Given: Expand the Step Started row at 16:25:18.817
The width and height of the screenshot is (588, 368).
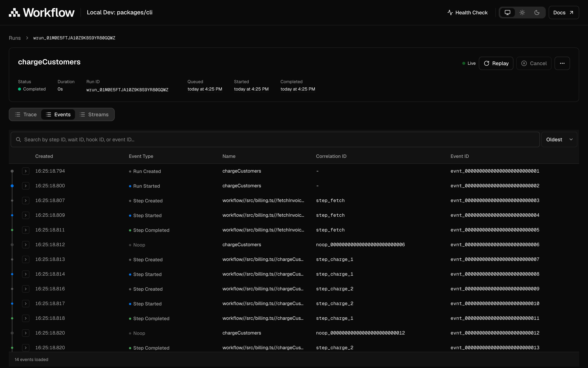Looking at the screenshot, I should pyautogui.click(x=26, y=303).
